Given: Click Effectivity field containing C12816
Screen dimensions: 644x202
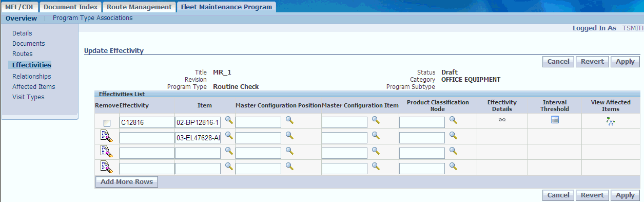Looking at the screenshot, I should click(x=147, y=122).
